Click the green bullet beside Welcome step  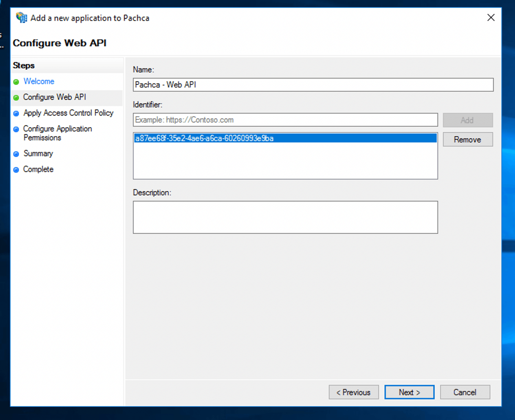16,82
